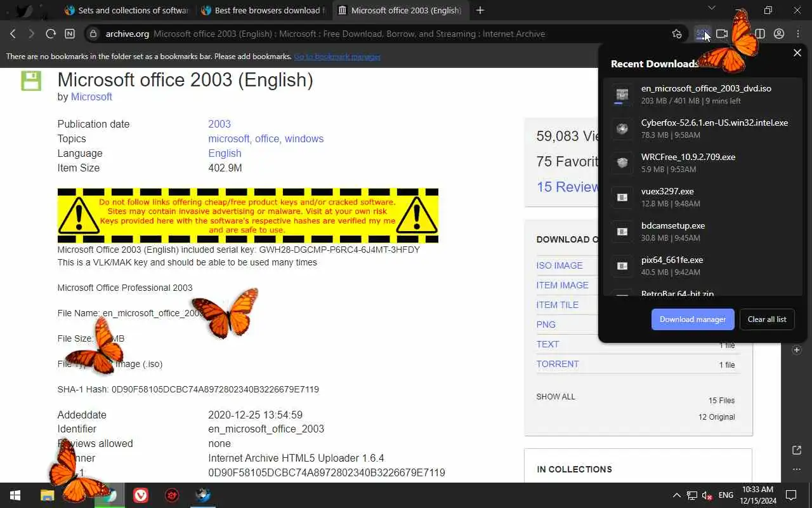Open Vivaldi browser from the taskbar
The width and height of the screenshot is (812, 508).
[141, 495]
